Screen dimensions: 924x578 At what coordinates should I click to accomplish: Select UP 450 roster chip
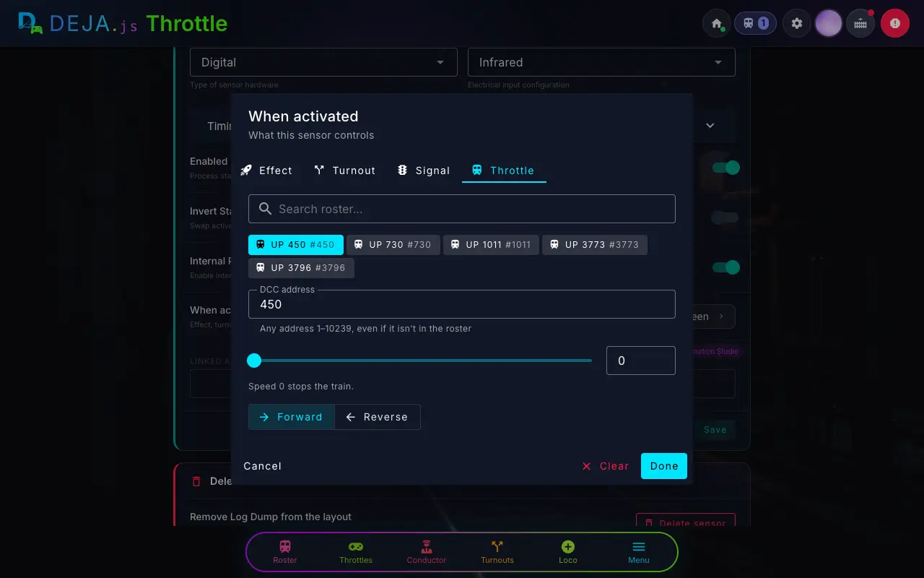296,245
